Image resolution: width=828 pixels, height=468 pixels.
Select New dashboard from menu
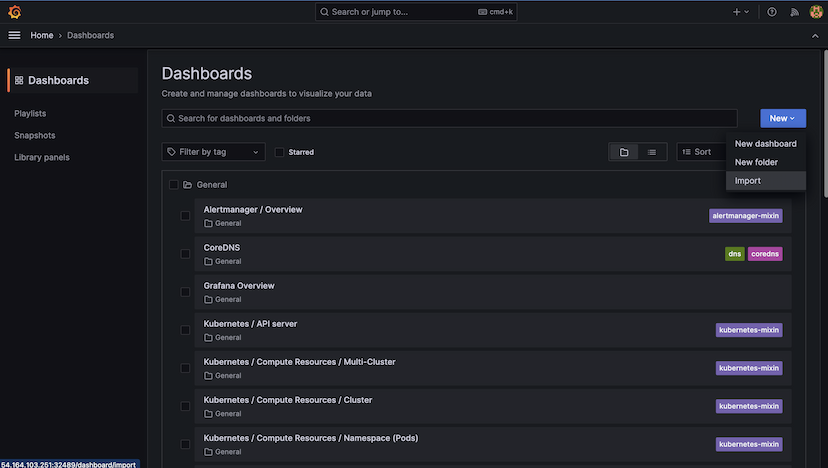pyautogui.click(x=766, y=144)
